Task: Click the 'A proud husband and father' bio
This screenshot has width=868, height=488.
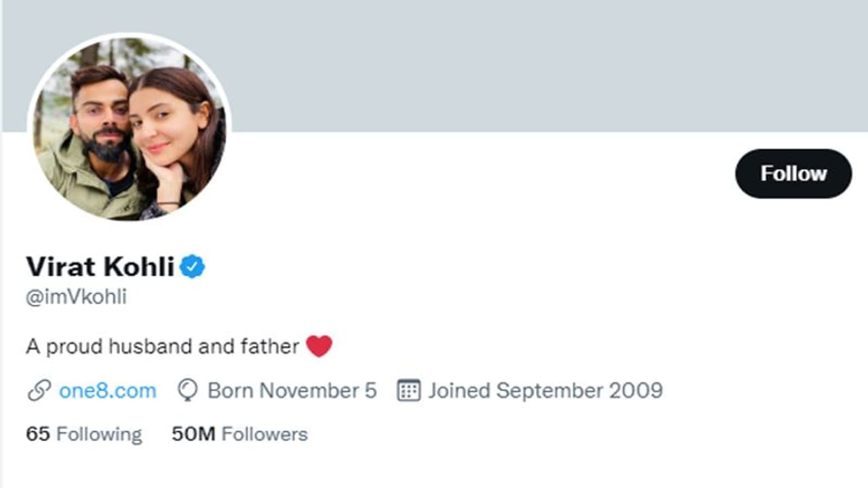Action: [x=163, y=347]
